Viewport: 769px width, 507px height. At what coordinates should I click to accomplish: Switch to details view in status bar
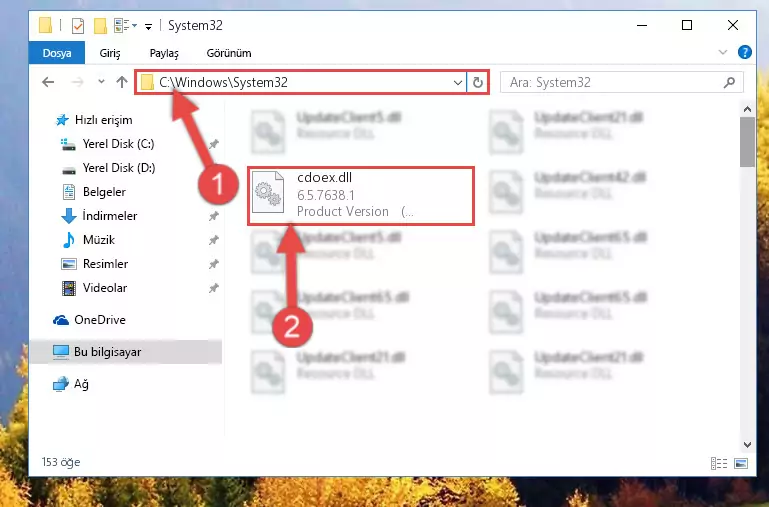tap(719, 463)
